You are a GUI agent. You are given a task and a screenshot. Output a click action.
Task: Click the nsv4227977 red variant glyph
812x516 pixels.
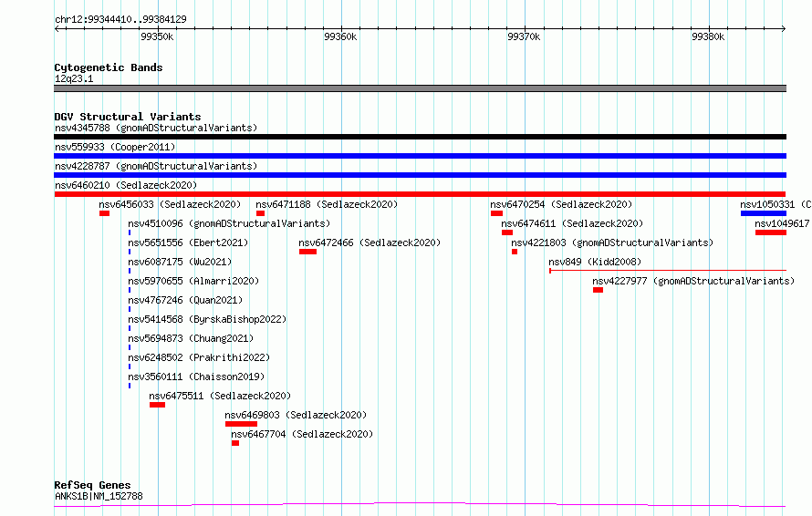click(x=599, y=290)
